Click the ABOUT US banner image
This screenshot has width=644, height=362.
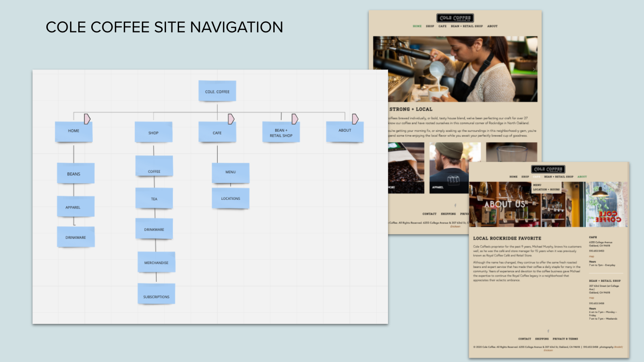pyautogui.click(x=548, y=204)
